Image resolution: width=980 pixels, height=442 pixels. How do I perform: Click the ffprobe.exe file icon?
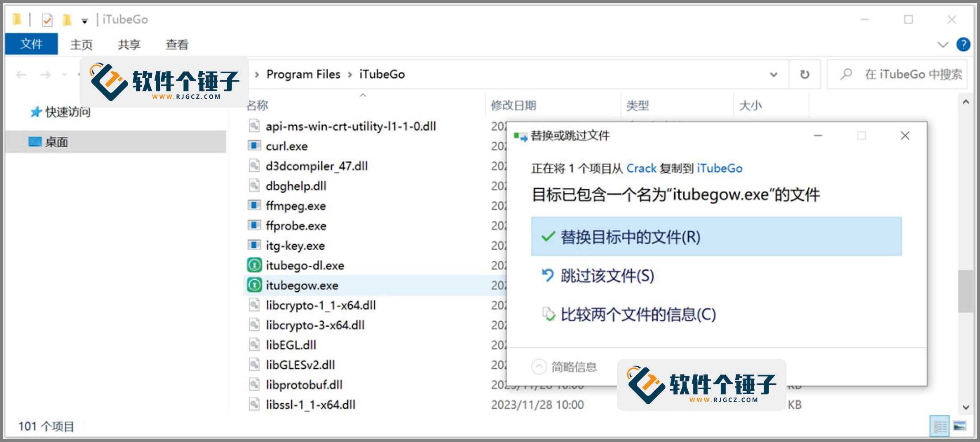point(254,225)
